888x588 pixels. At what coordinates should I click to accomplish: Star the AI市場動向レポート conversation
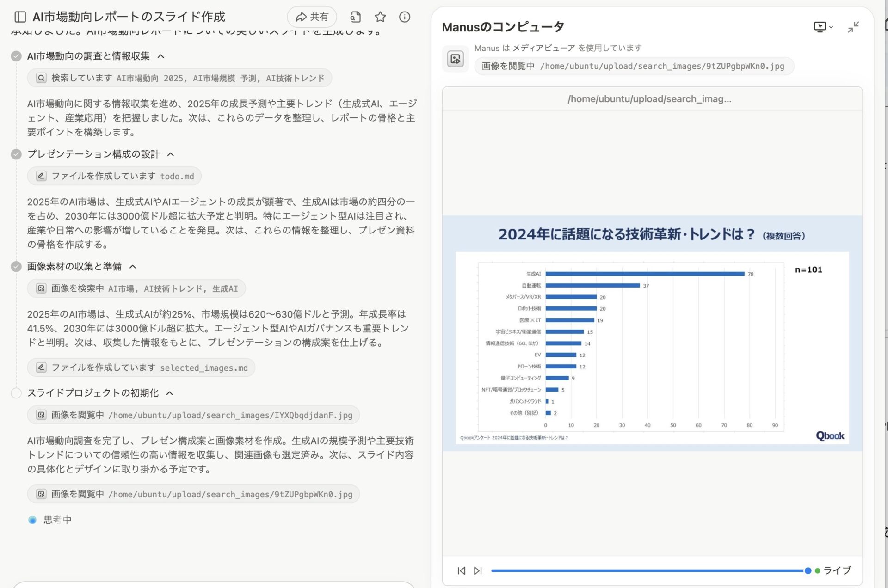[x=380, y=17]
